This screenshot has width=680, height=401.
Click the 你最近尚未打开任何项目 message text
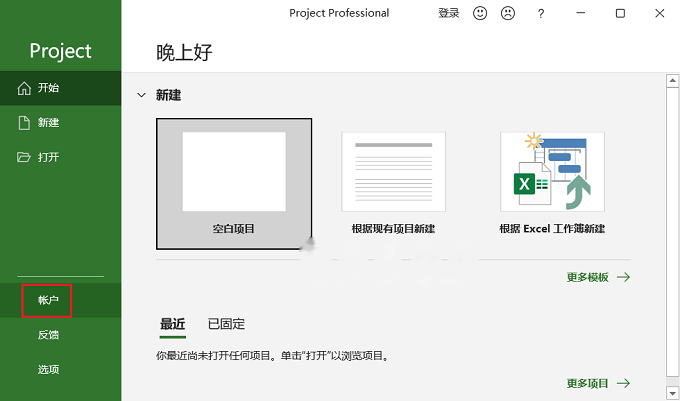tap(272, 356)
